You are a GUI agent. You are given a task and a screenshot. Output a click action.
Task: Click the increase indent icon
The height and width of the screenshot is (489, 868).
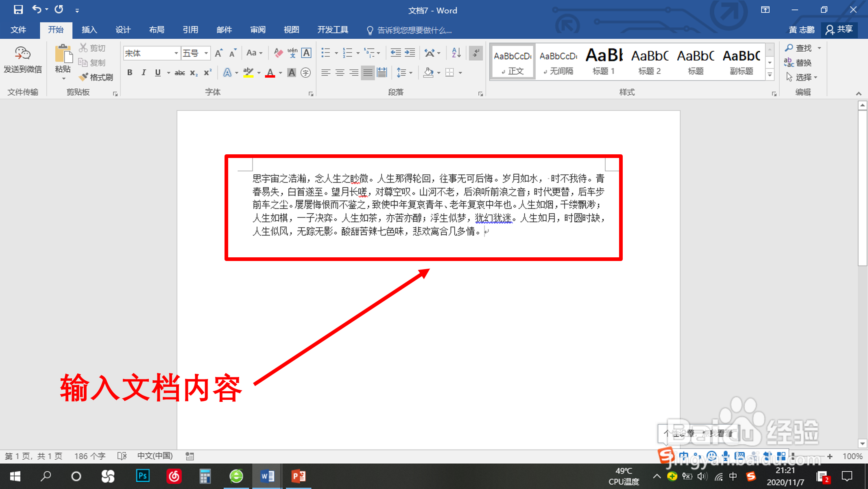click(x=410, y=53)
